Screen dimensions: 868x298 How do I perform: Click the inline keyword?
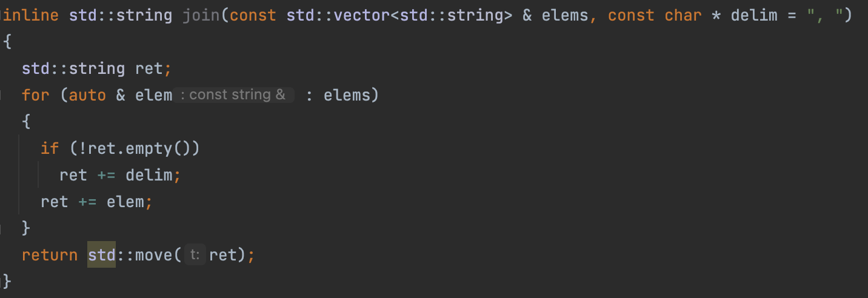click(32, 15)
